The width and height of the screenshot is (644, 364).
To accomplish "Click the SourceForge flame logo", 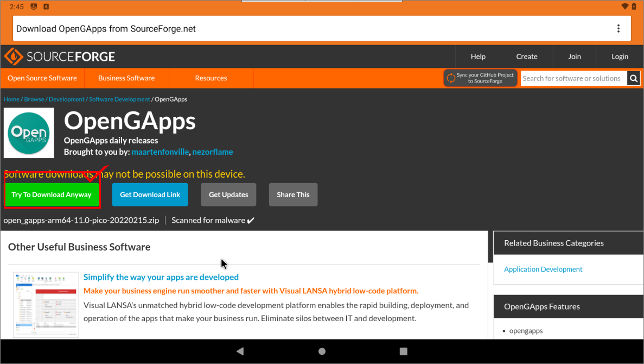I will click(13, 57).
